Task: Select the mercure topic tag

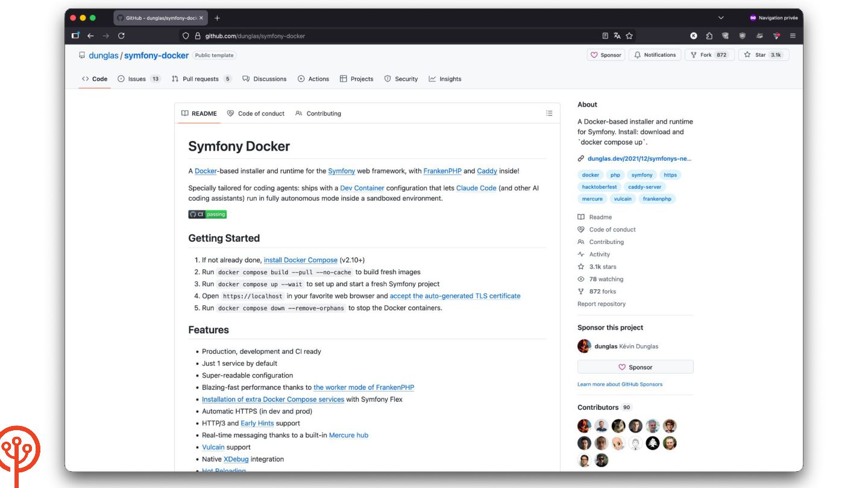Action: click(x=592, y=199)
